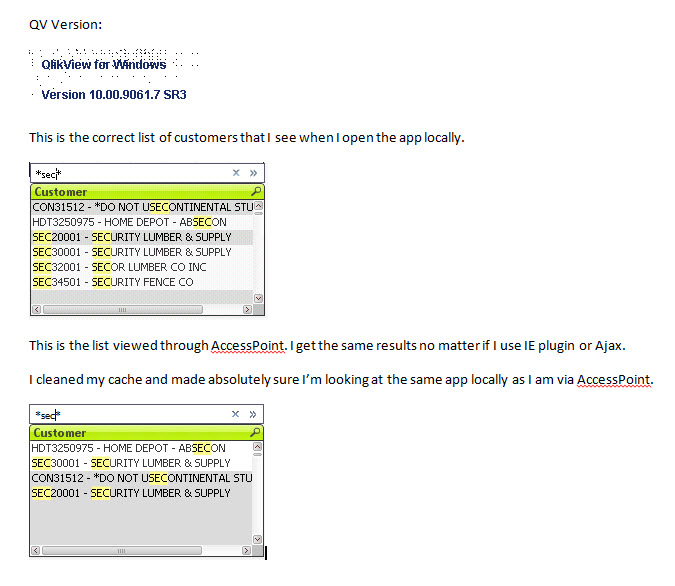This screenshot has height=586, width=675.
Task: Select SEC34501 SECURITY FENCE CO
Action: pyautogui.click(x=142, y=282)
